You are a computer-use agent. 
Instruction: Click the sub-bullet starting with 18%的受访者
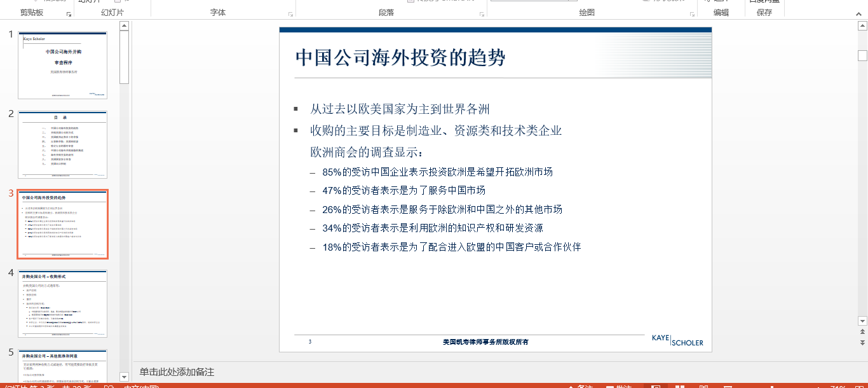tap(452, 247)
